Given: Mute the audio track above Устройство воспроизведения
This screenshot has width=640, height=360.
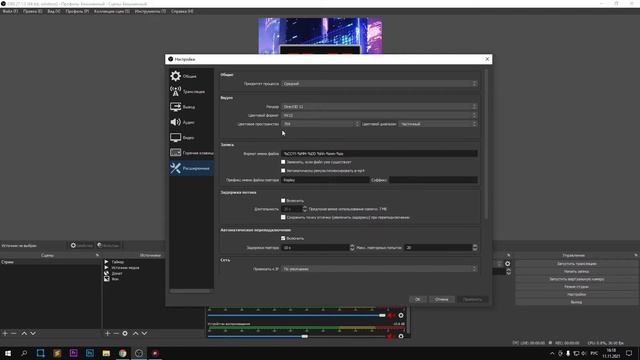Looking at the screenshot, I should click(x=391, y=316).
